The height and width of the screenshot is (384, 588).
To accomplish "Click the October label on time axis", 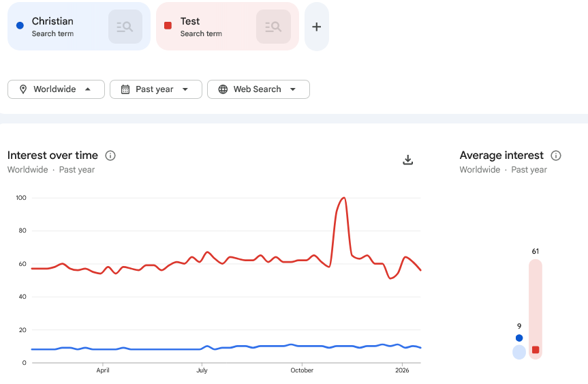I will 302,370.
